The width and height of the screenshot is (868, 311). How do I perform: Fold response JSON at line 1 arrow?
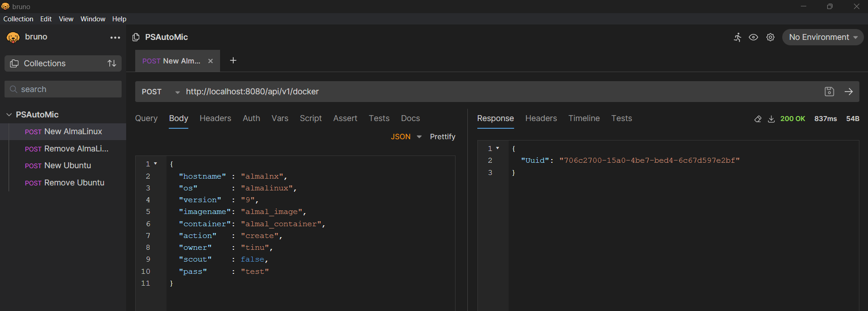[498, 148]
